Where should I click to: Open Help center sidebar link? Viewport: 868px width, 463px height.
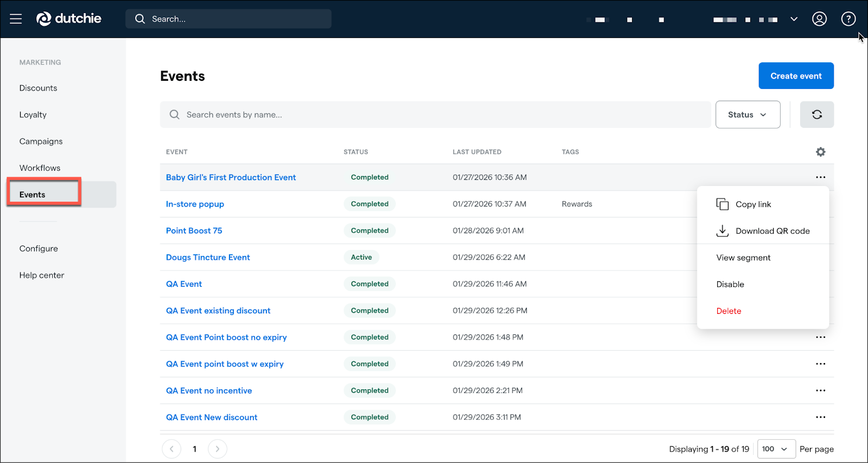pos(42,275)
